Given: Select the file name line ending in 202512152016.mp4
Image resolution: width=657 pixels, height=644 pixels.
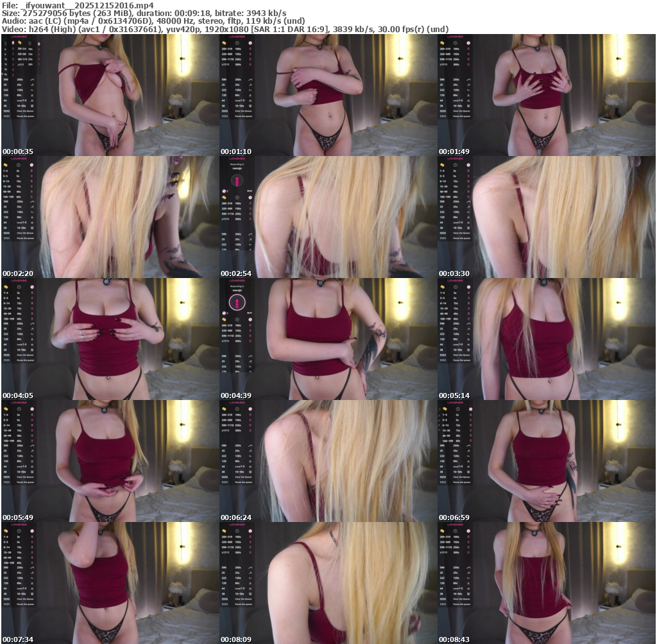Looking at the screenshot, I should click(78, 5).
